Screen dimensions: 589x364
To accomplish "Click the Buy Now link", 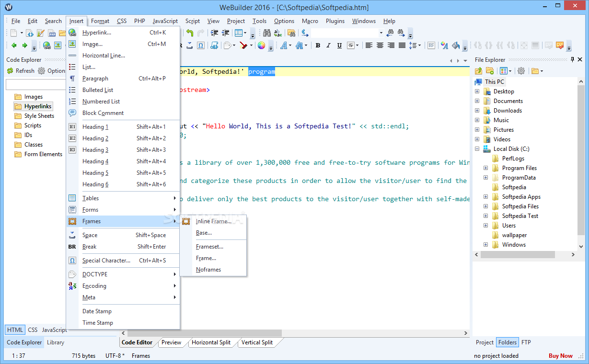I will pos(561,356).
